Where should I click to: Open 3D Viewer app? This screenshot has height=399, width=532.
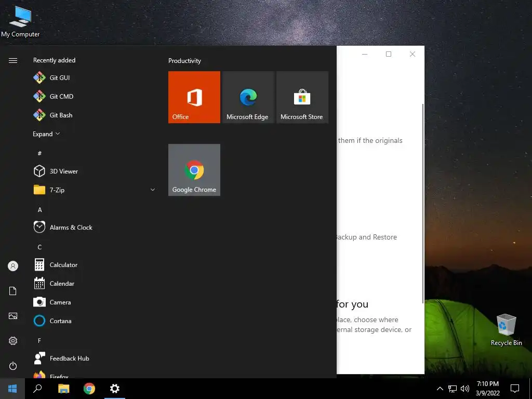95,171
